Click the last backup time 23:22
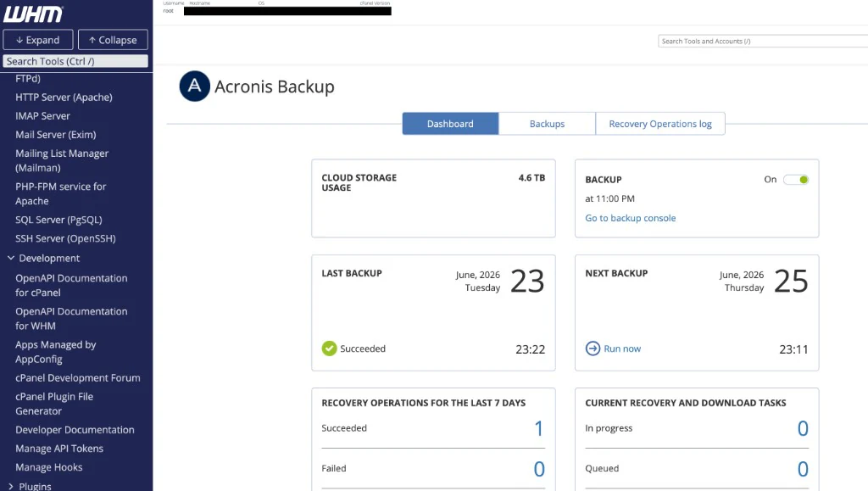Screen dimensions: 868x491 point(531,349)
